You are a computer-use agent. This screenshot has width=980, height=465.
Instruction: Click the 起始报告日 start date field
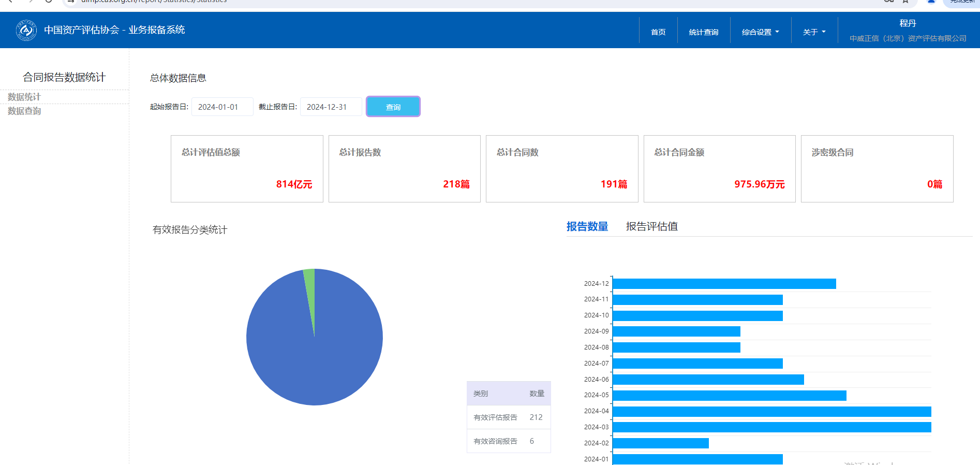[222, 107]
